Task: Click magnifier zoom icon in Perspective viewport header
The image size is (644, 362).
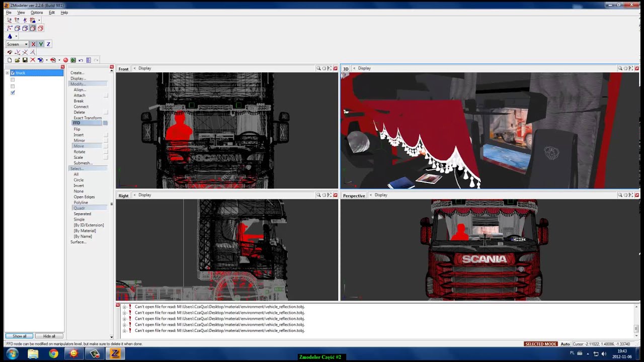Action: [620, 195]
